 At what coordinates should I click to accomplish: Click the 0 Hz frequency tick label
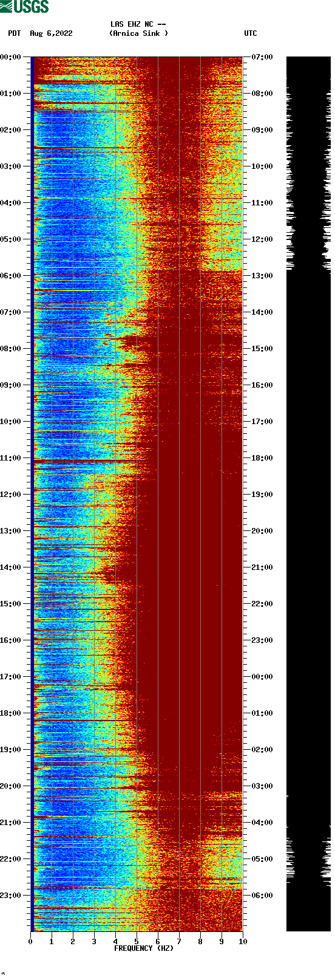pyautogui.click(x=30, y=942)
